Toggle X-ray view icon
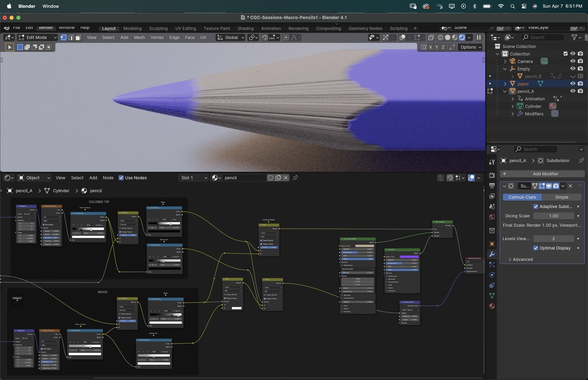 tap(431, 38)
